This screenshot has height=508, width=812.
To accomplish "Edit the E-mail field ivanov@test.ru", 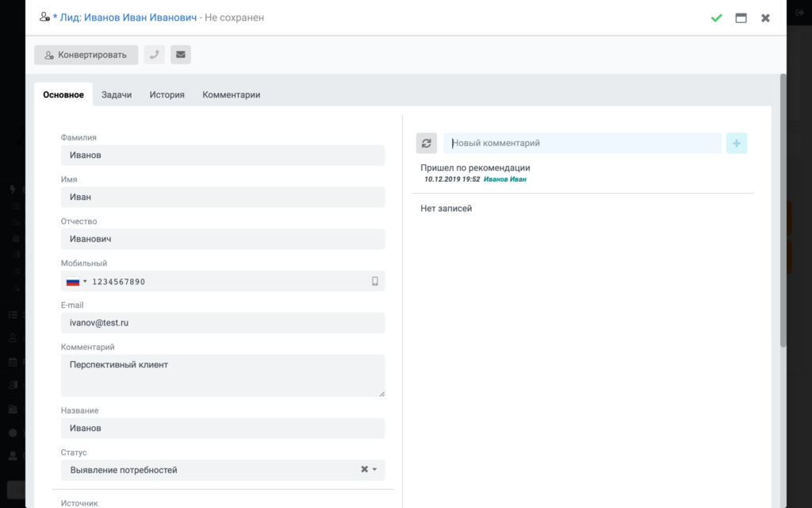I will pos(223,323).
